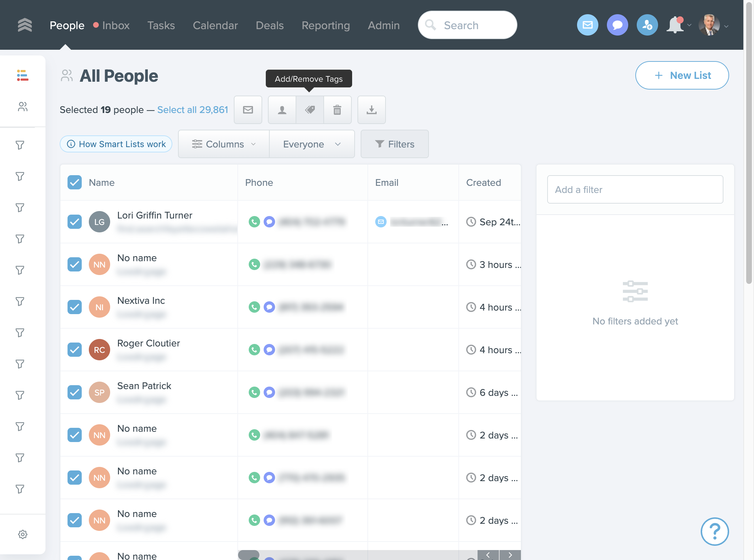Delete selected people with the trash icon
Screen dimensions: 754x560
click(x=337, y=110)
